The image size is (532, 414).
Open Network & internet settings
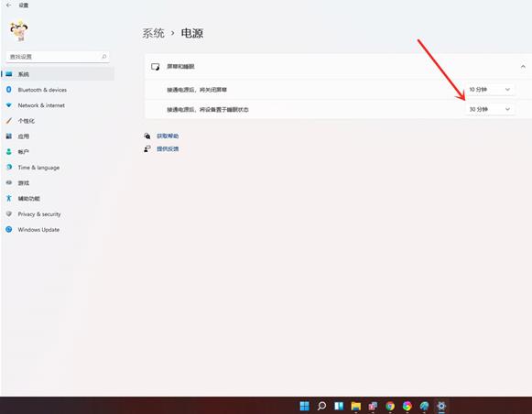[x=58, y=105]
